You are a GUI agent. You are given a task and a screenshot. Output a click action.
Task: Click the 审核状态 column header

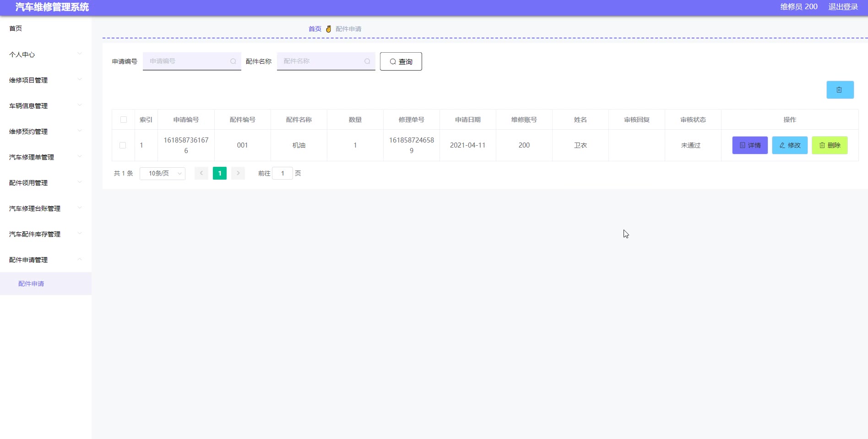[693, 120]
